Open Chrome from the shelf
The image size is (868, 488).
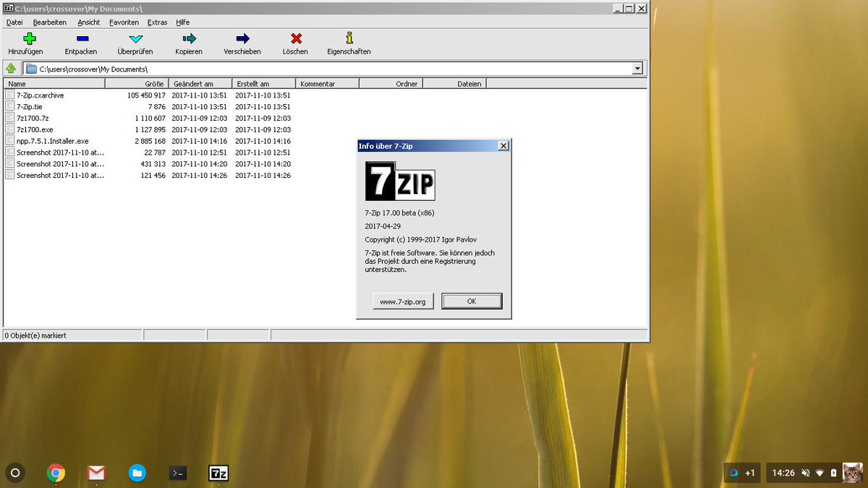point(56,474)
